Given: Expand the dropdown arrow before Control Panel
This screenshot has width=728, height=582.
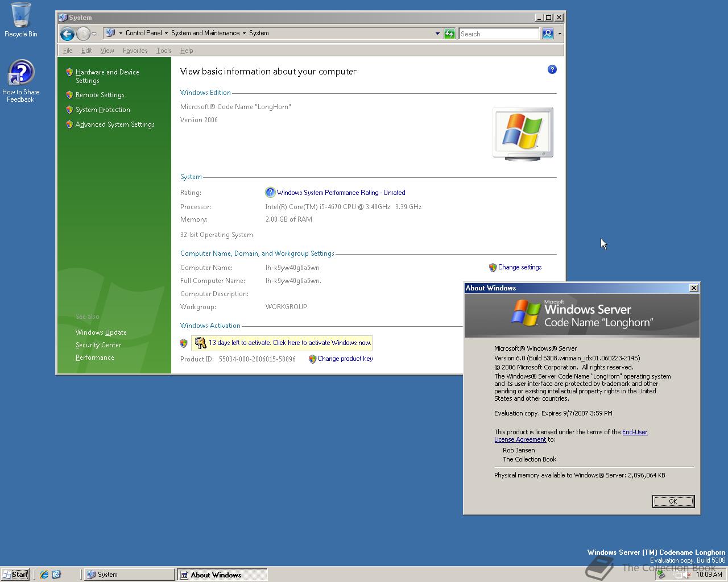Looking at the screenshot, I should [x=121, y=33].
